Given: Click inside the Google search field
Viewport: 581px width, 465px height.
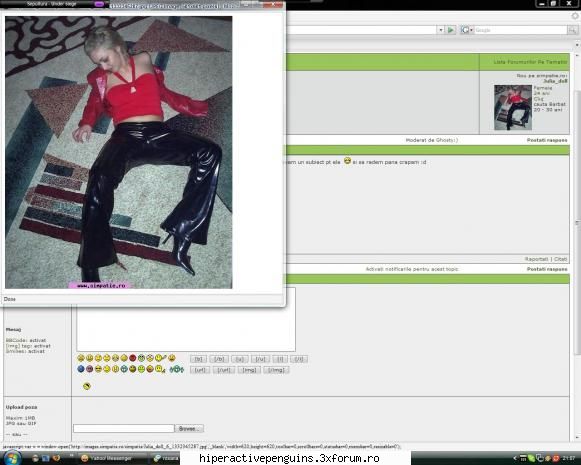Looking at the screenshot, I should [x=520, y=30].
